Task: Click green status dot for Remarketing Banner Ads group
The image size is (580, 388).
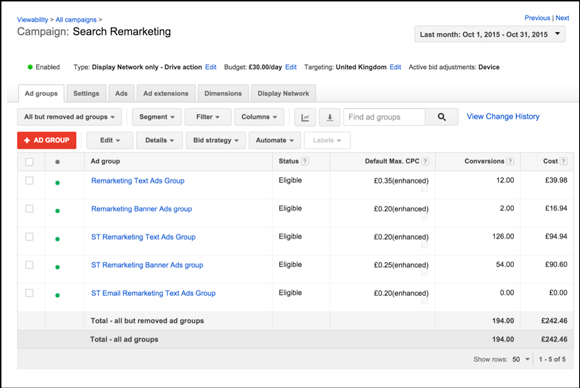Action: pos(57,211)
